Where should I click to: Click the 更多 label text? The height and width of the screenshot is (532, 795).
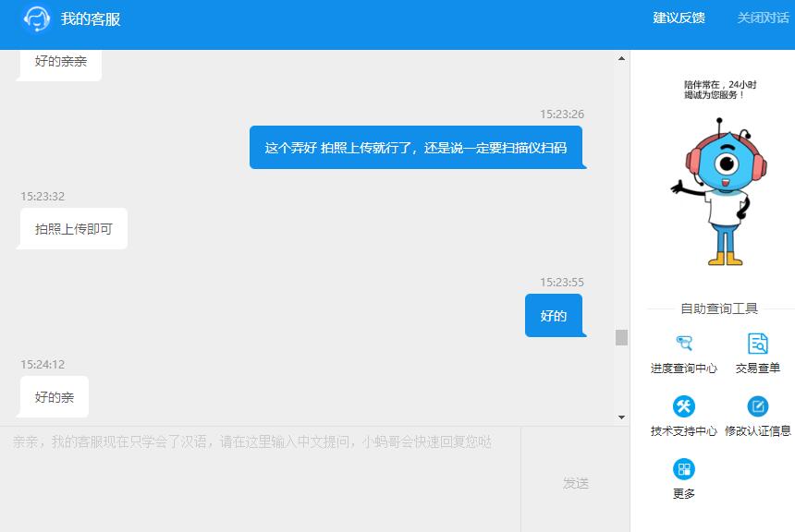click(683, 493)
